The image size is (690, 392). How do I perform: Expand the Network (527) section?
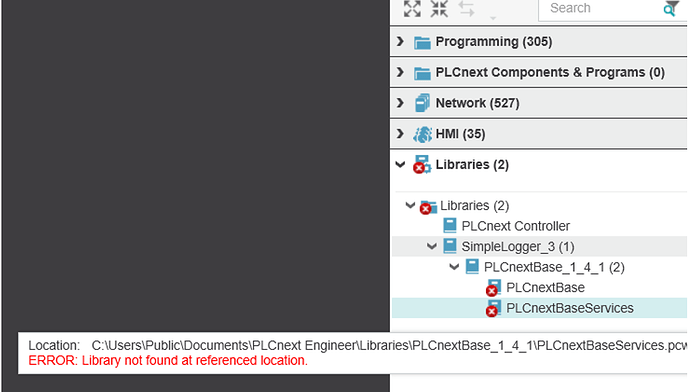(x=400, y=103)
